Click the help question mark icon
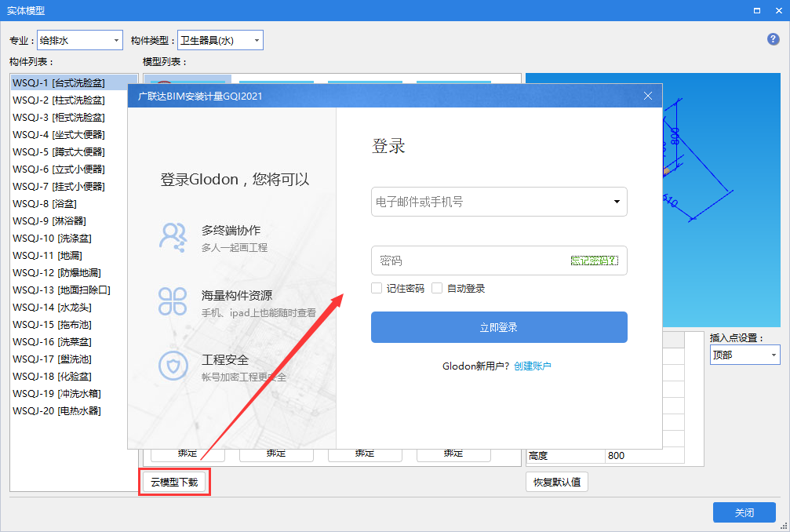790x532 pixels. point(773,39)
